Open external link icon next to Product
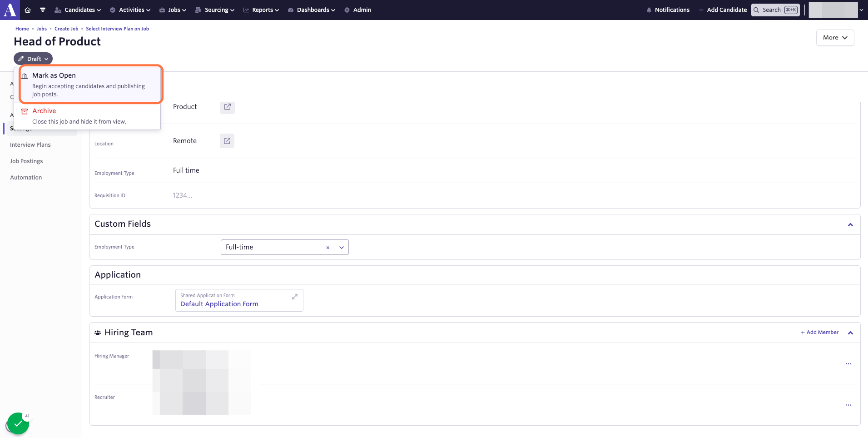The image size is (868, 438). point(228,107)
